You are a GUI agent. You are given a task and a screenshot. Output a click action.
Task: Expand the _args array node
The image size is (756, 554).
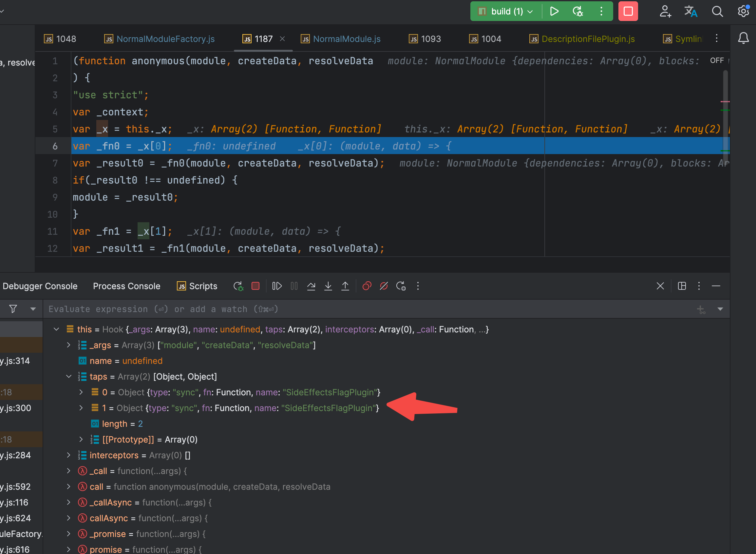point(69,345)
